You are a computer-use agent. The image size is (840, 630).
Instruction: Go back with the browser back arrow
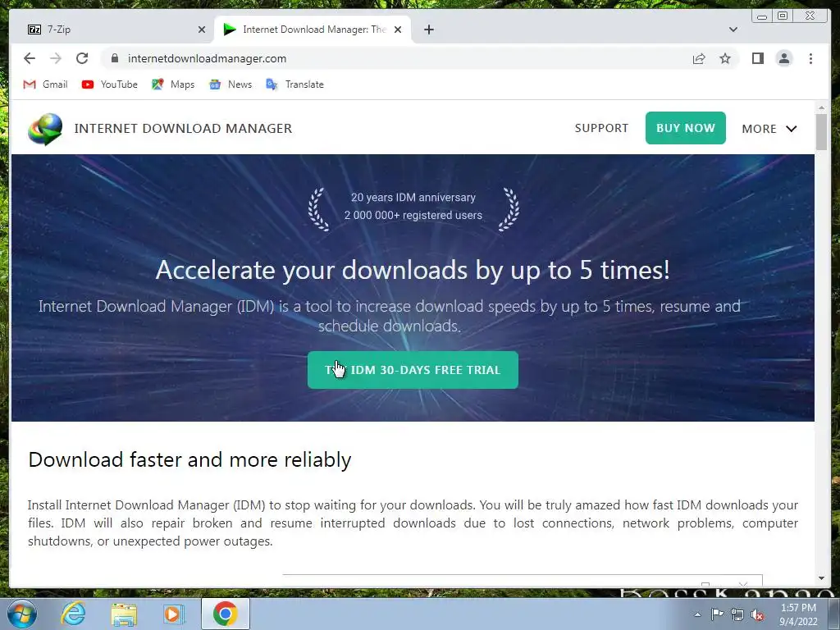(x=30, y=58)
